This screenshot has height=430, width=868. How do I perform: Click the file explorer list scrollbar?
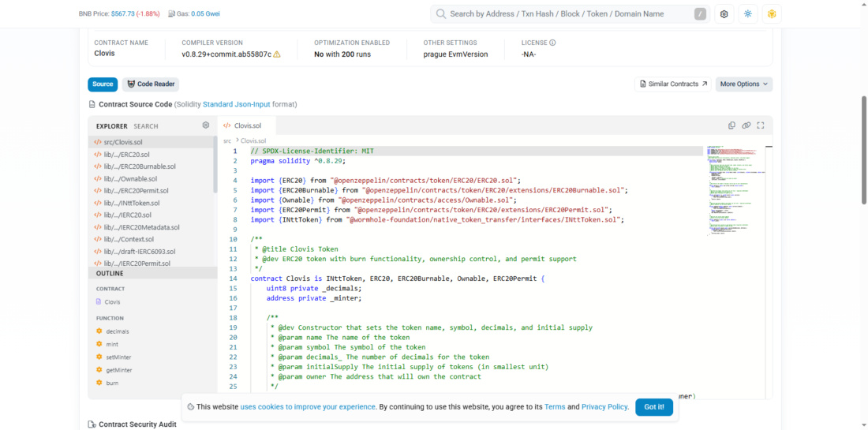tap(215, 164)
